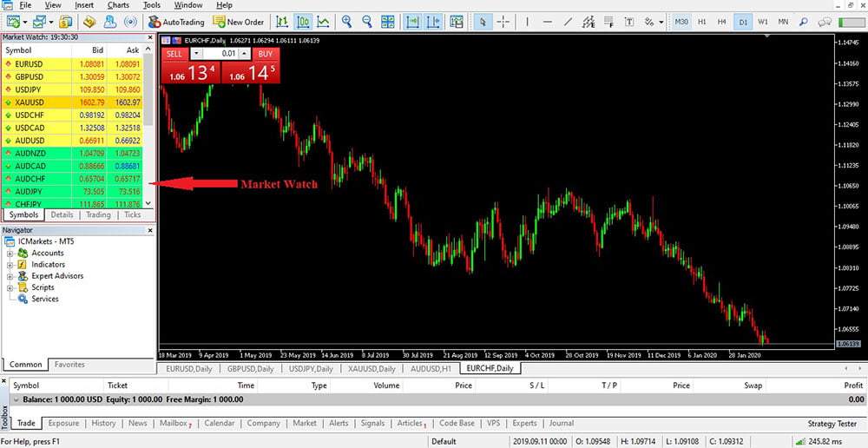
Task: Expand the Indicators tree node
Action: (10, 265)
